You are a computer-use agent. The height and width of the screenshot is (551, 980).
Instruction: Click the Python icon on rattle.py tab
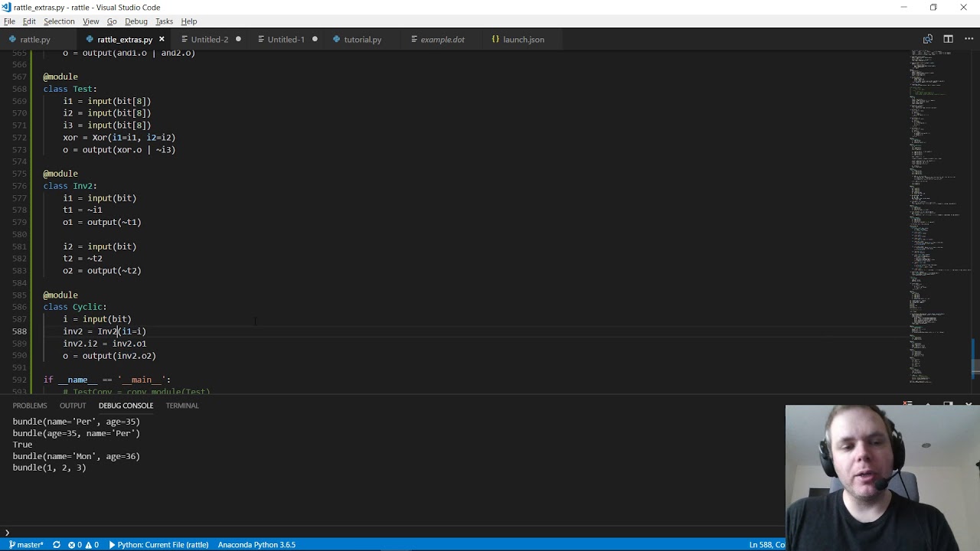(13, 39)
